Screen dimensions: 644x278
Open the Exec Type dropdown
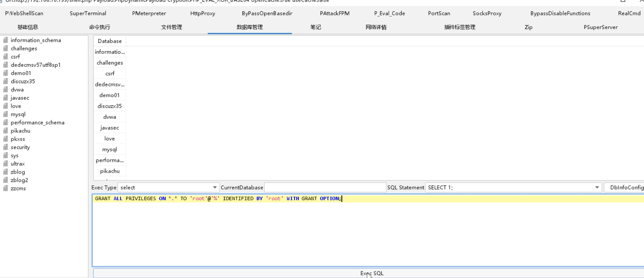[x=215, y=187]
